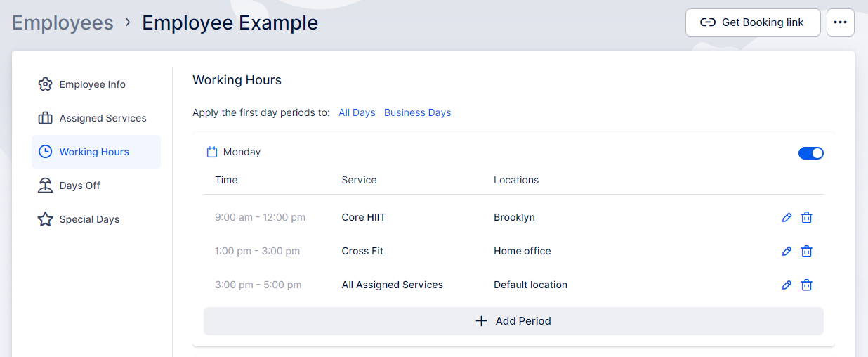Click the Time column header
The width and height of the screenshot is (868, 357).
(x=226, y=181)
